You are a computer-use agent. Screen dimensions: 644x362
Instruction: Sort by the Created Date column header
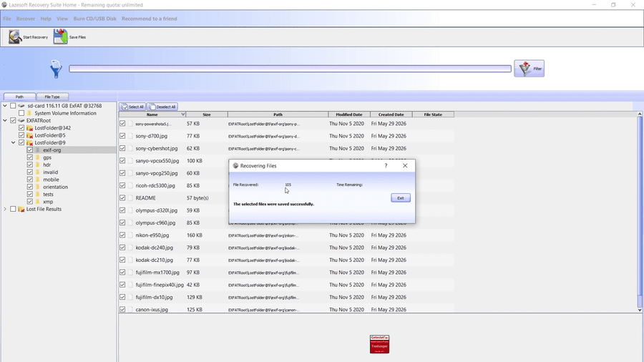[x=391, y=114]
